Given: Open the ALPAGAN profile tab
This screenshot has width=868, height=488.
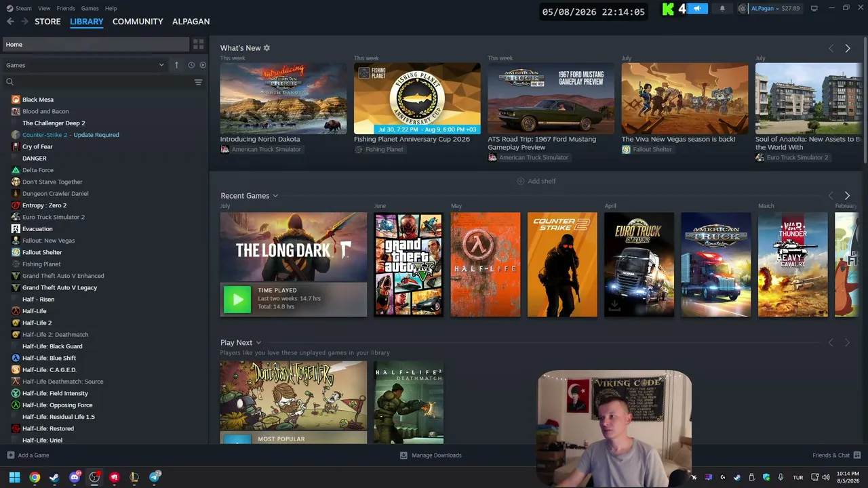Looking at the screenshot, I should coord(191,22).
